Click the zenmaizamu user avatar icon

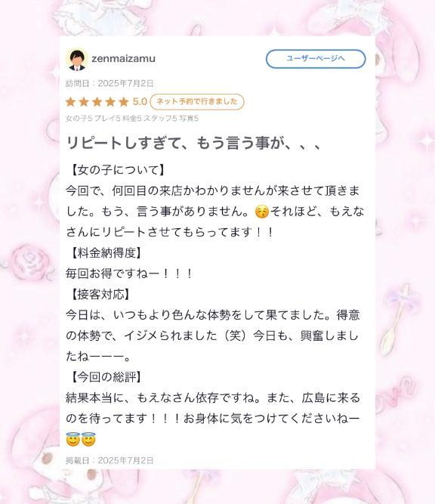click(x=77, y=60)
